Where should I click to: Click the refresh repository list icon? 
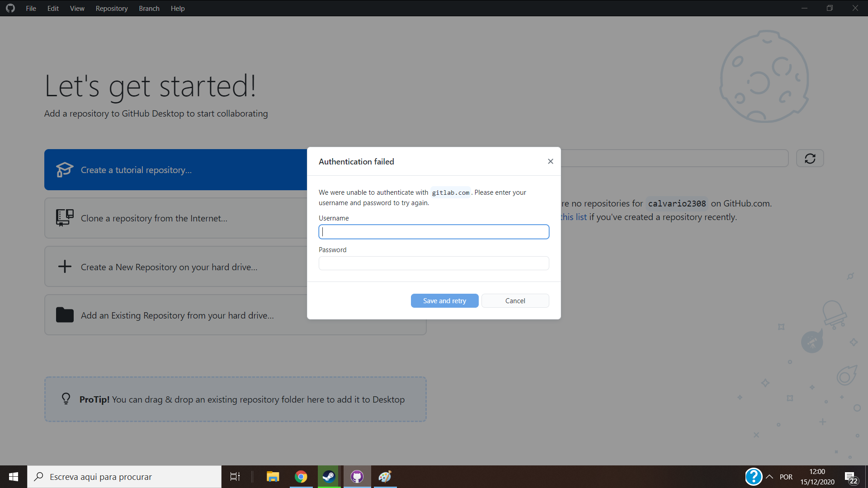[x=810, y=159]
